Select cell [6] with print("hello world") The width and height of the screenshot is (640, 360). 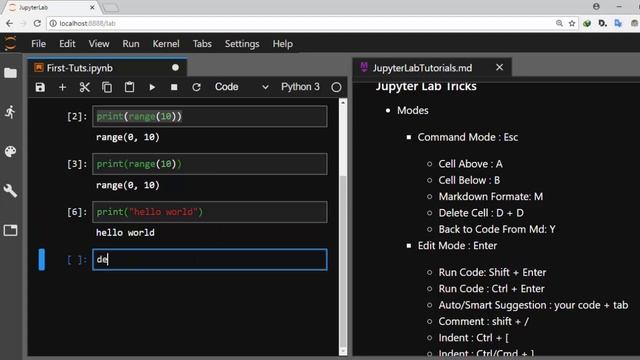click(210, 212)
